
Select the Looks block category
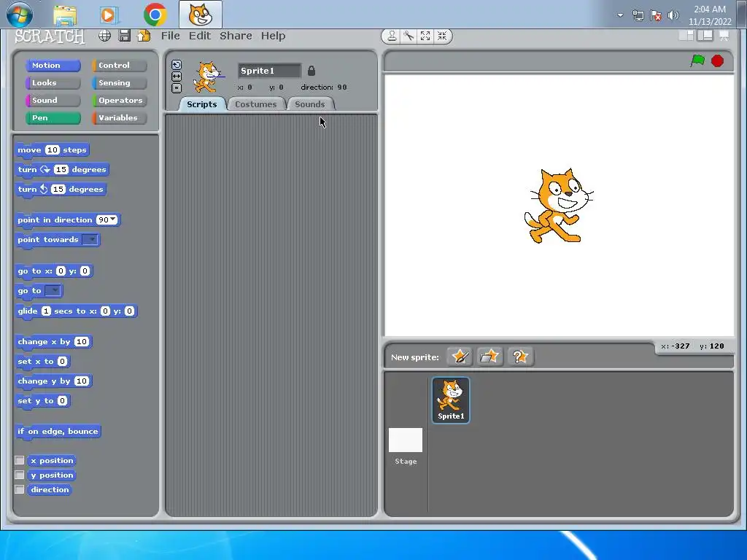(x=53, y=83)
